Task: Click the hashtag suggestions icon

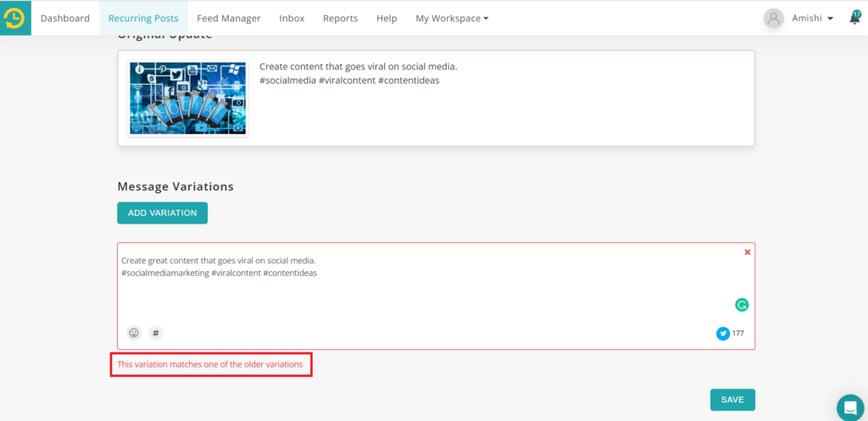Action: [156, 333]
